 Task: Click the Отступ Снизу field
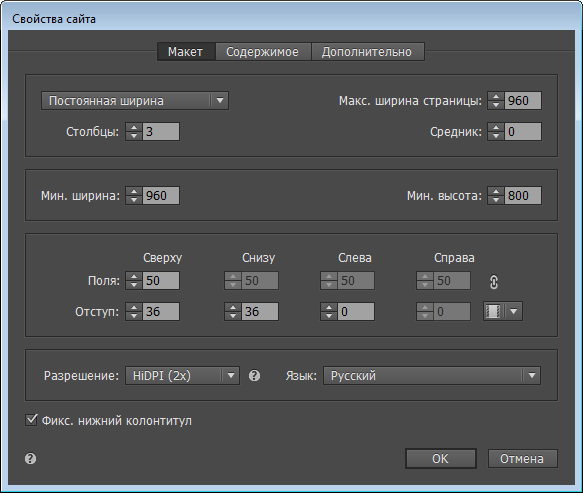(260, 312)
